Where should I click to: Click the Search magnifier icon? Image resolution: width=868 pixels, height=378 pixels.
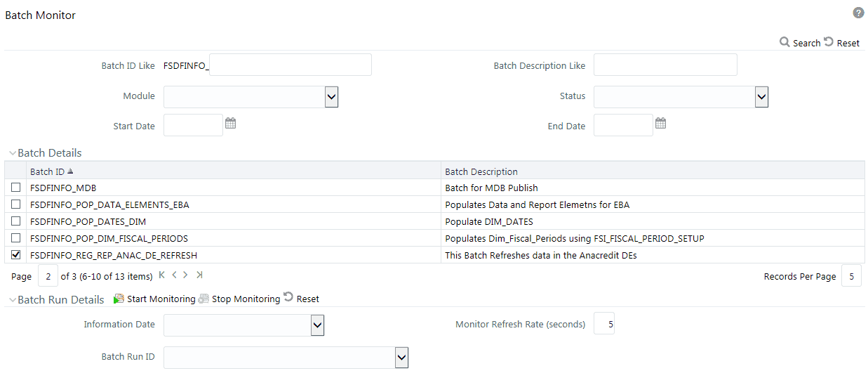click(x=784, y=42)
